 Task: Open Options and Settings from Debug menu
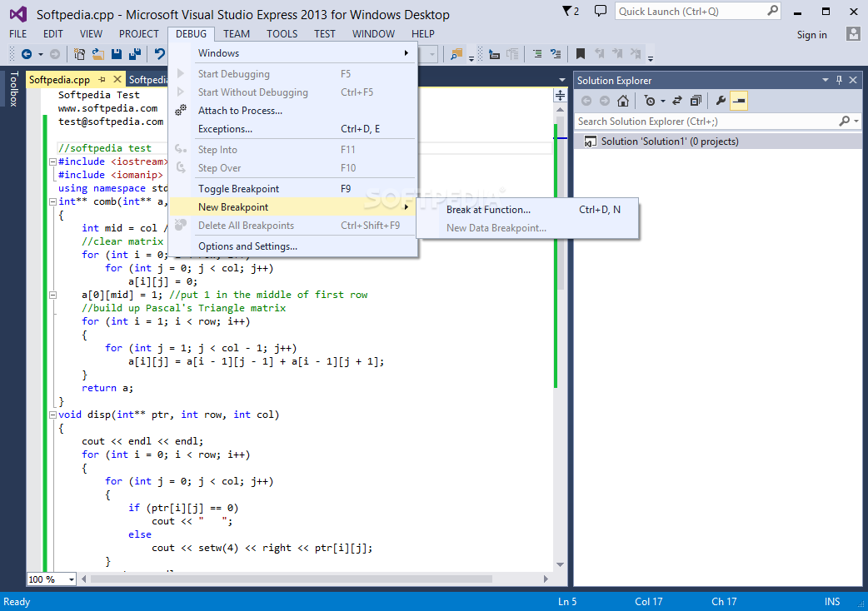tap(293, 246)
